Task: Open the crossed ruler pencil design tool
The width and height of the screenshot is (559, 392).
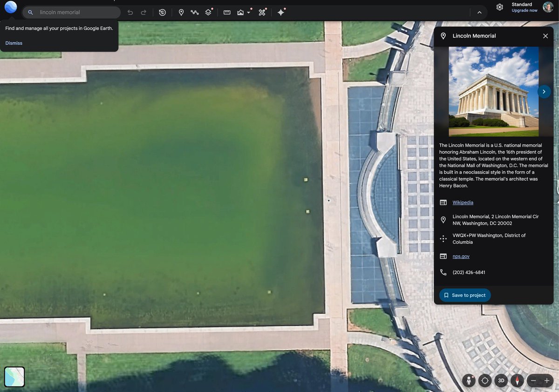Action: click(262, 13)
